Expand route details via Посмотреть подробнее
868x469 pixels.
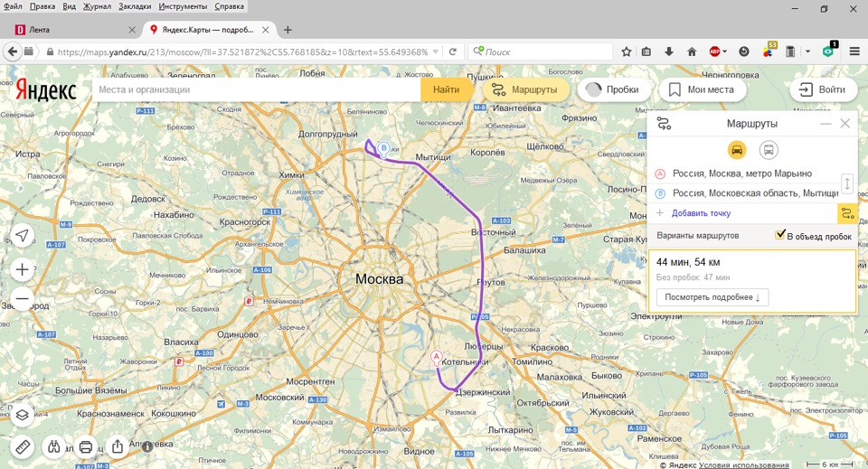pos(712,297)
